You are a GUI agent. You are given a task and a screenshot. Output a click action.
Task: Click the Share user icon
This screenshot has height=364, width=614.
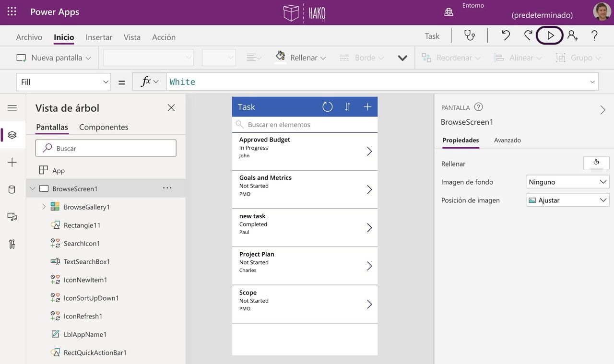coord(572,35)
